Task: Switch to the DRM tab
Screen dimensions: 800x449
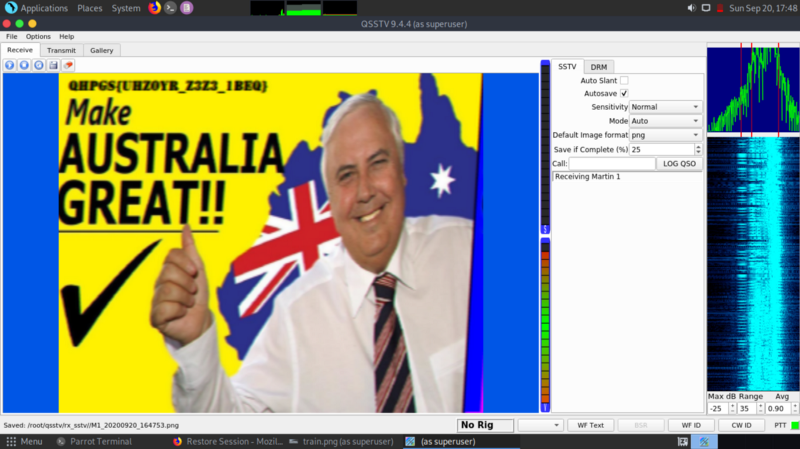Action: click(x=598, y=67)
